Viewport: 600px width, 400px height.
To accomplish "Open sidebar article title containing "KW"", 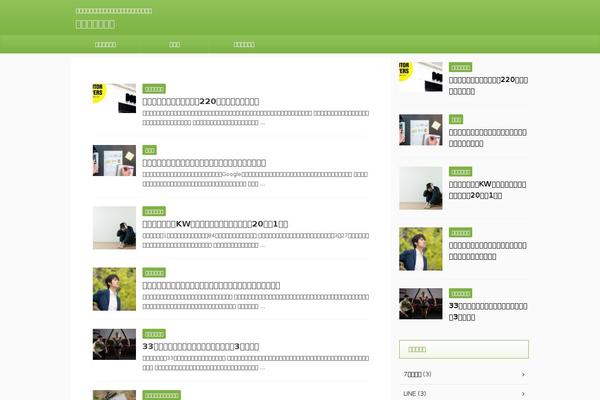I will 488,190.
